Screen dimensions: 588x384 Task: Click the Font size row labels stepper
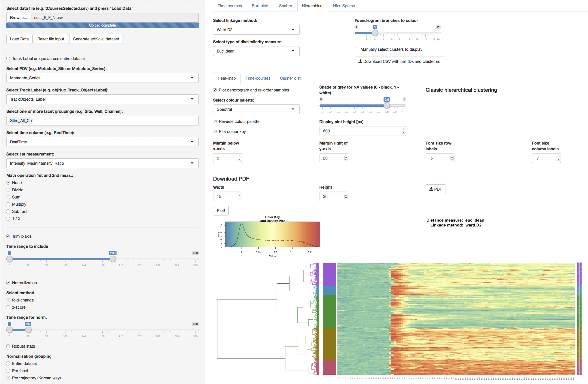coord(452,158)
